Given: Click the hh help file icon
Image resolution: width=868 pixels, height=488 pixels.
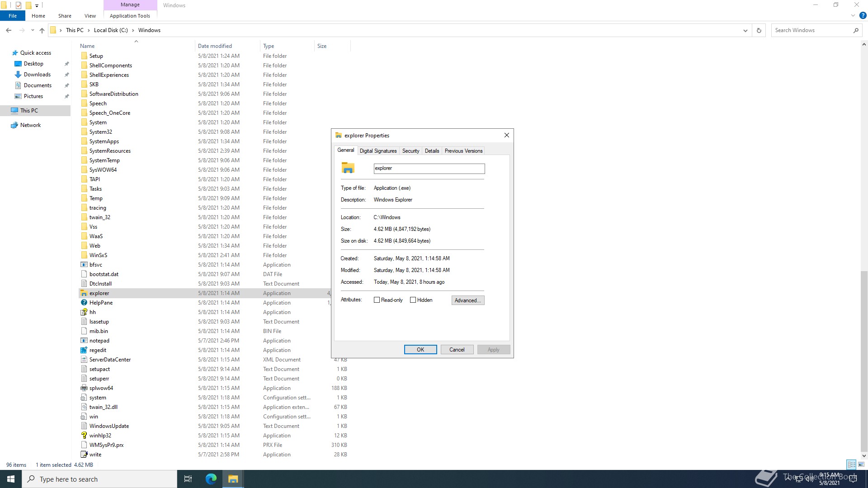Looking at the screenshot, I should point(84,312).
